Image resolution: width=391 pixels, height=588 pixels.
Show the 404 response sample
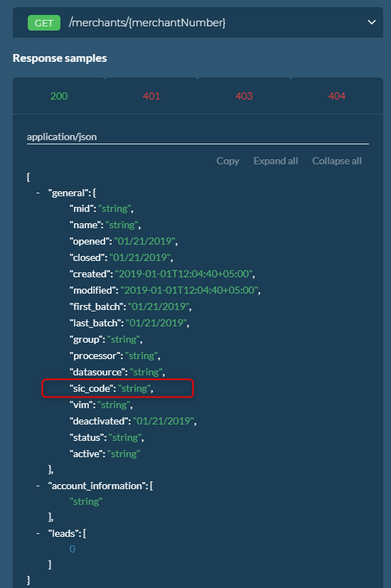coord(337,96)
